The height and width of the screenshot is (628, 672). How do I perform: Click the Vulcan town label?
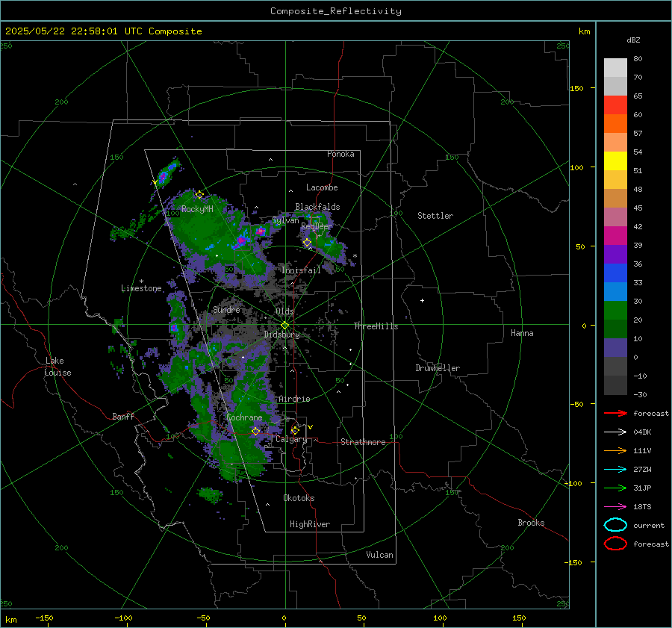pyautogui.click(x=379, y=555)
